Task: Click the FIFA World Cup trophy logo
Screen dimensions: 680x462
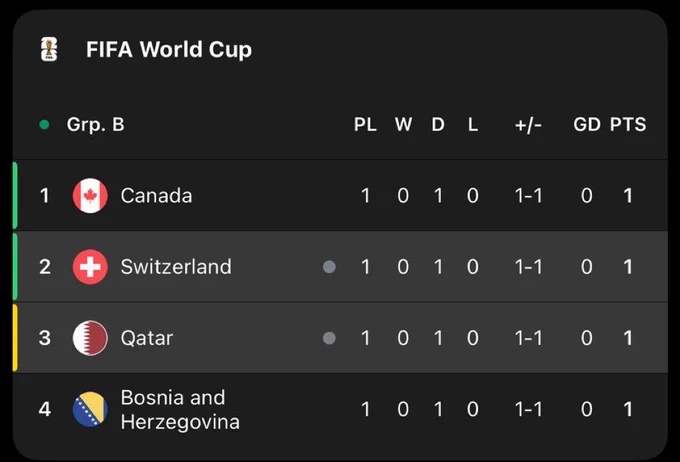Action: [49, 49]
